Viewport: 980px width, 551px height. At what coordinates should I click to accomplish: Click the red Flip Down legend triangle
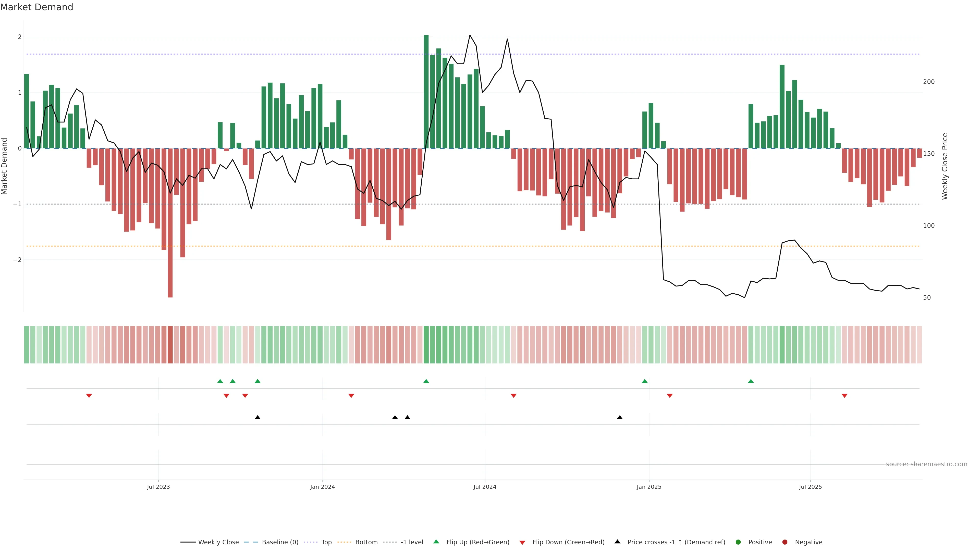(x=522, y=542)
